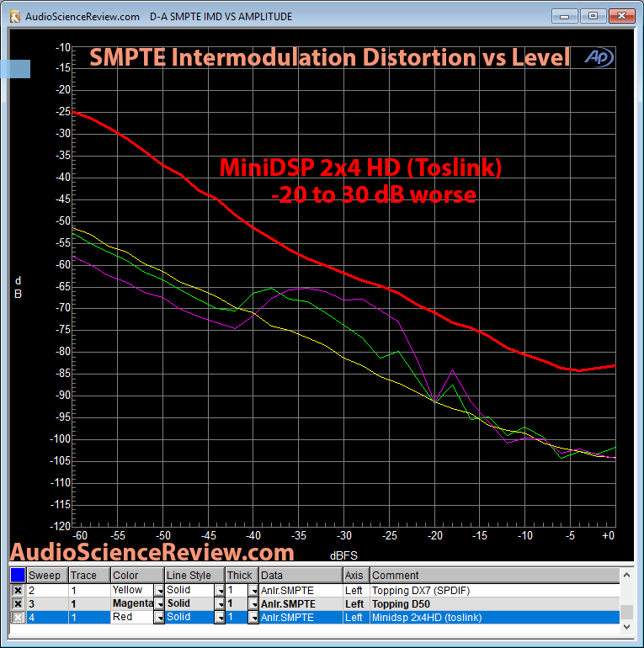Click the +0 x-axis tick label
The image size is (644, 648).
click(x=608, y=535)
